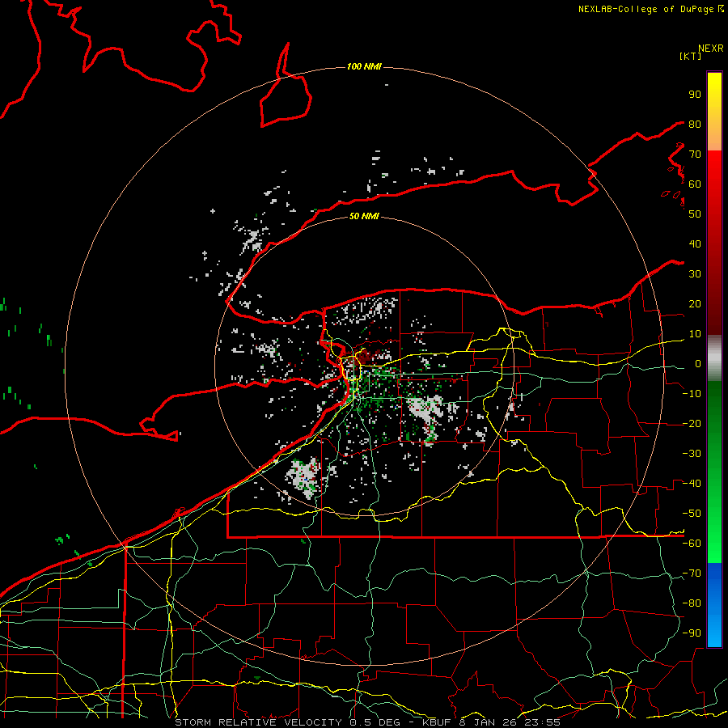Select the positive 40 knot scale label

(x=695, y=243)
